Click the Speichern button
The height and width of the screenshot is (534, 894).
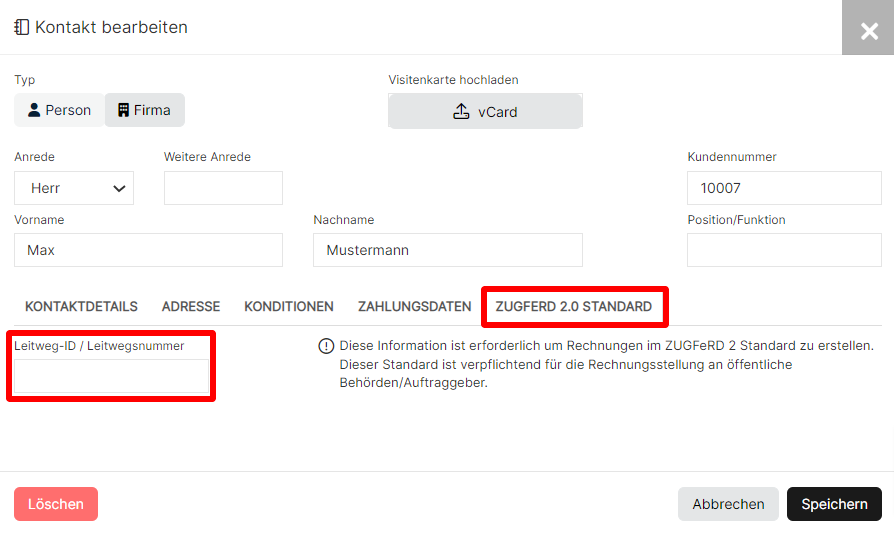click(834, 504)
